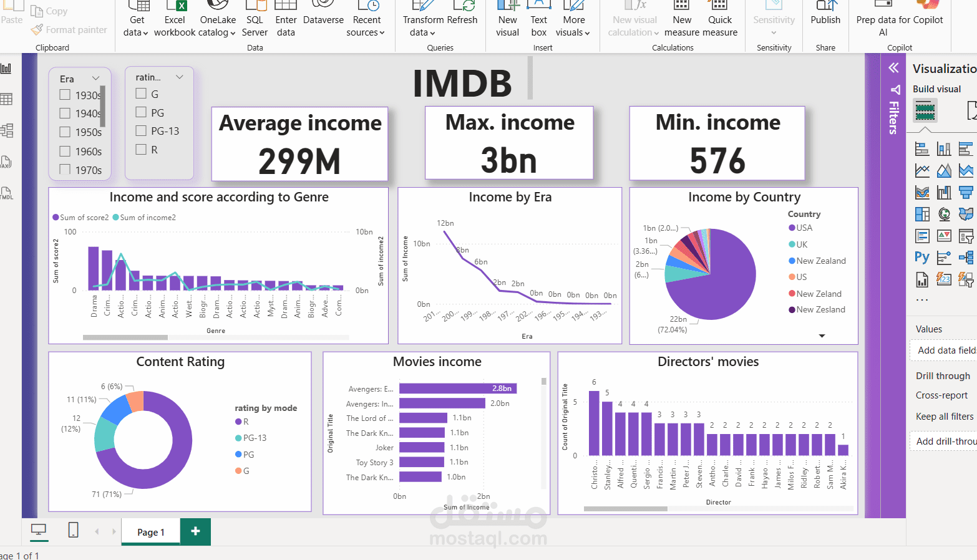Click the Genre chart horizontal scrollbar

tap(125, 337)
